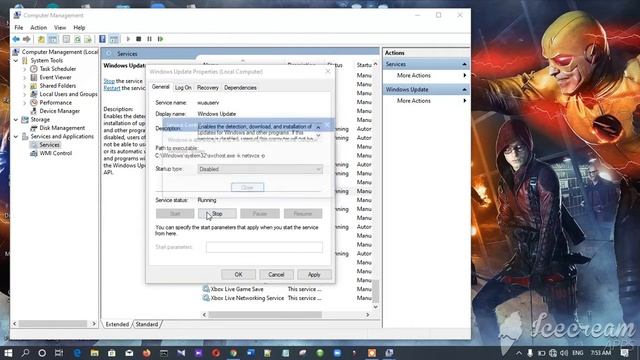Open File Explorer from taskbar
The image size is (640, 360).
coord(94,353)
